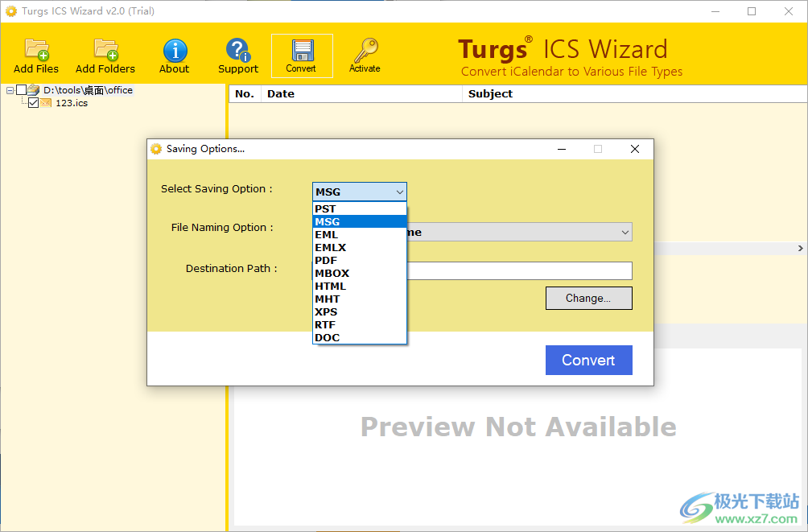Choose RTF from the saving list
The width and height of the screenshot is (808, 532).
tap(360, 325)
